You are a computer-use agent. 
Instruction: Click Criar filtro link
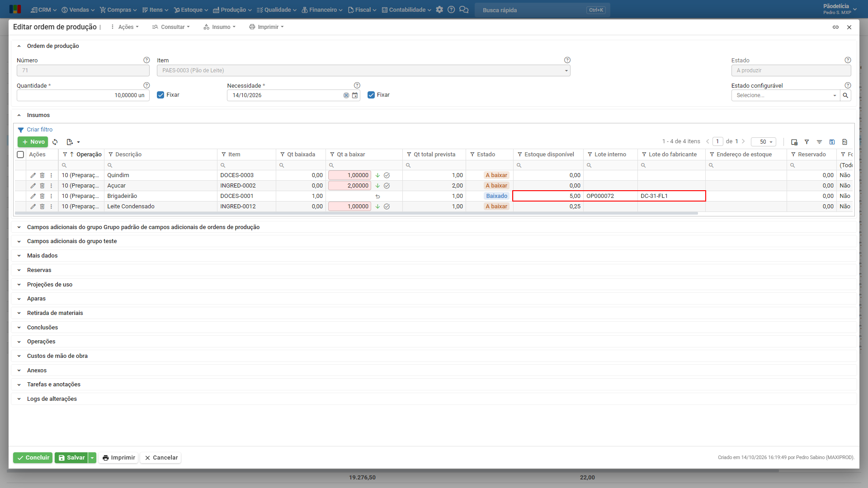[x=39, y=130]
